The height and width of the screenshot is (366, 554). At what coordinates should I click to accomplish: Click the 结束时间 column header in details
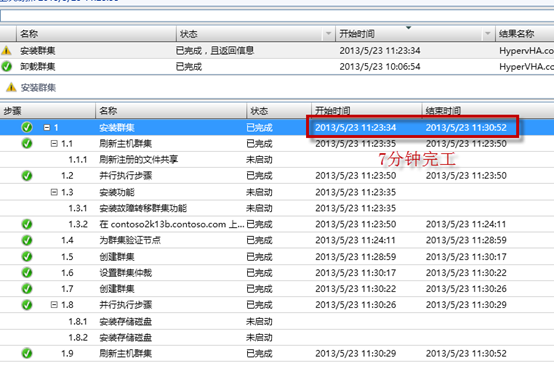tap(488, 111)
